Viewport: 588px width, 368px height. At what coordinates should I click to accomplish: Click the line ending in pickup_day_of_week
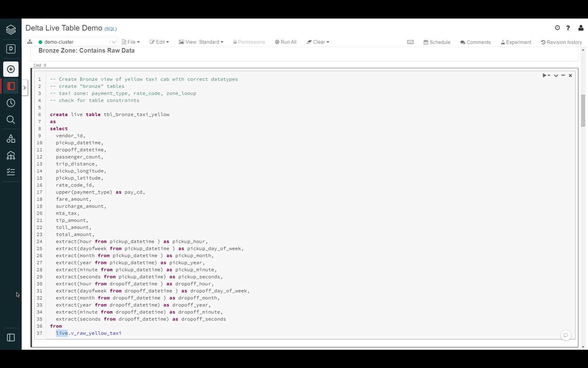(x=150, y=249)
